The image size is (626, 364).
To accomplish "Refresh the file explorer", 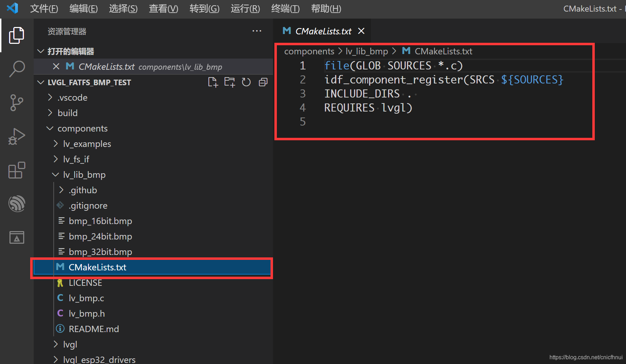I will pyautogui.click(x=246, y=82).
